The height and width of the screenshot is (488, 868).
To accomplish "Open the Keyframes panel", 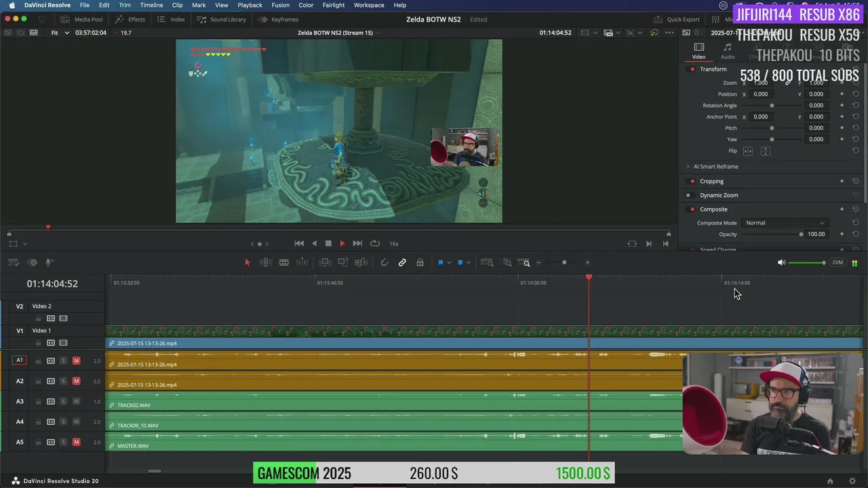I will point(278,20).
